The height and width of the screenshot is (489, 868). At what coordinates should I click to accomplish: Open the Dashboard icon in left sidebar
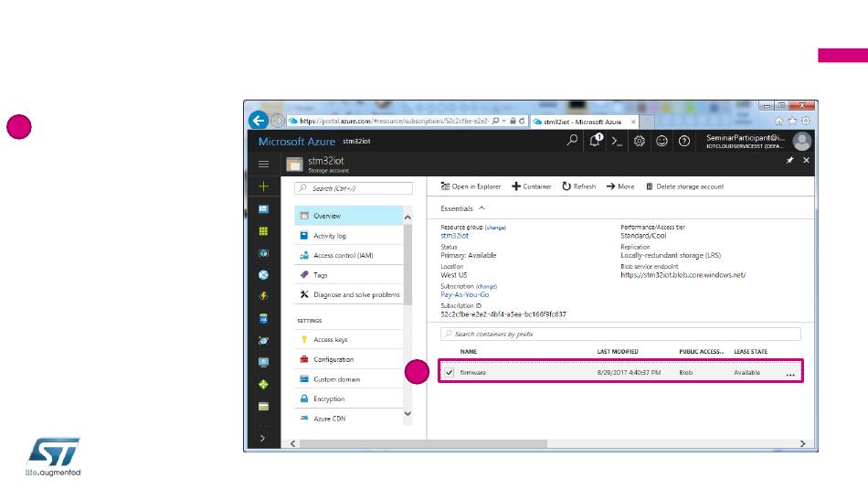pos(263,209)
